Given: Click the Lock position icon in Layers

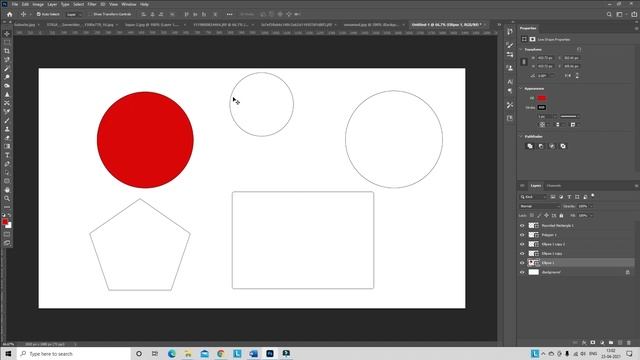Looking at the screenshot, I should coord(547,216).
